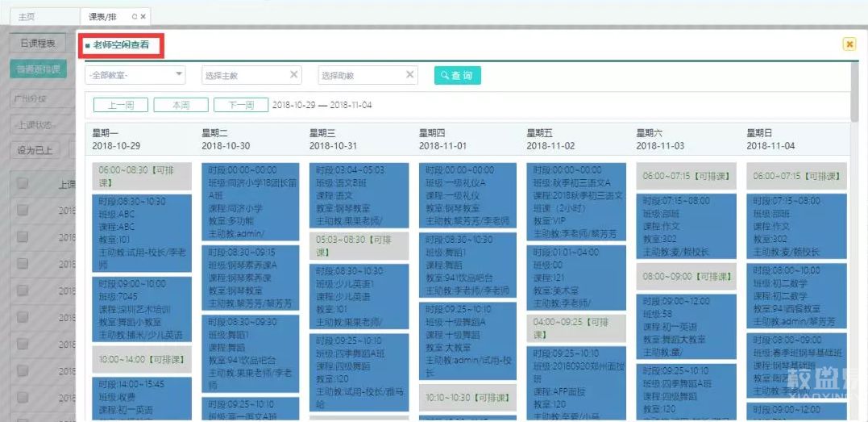Click the 本周 button
Screen dimensions: 868x422
(181, 105)
